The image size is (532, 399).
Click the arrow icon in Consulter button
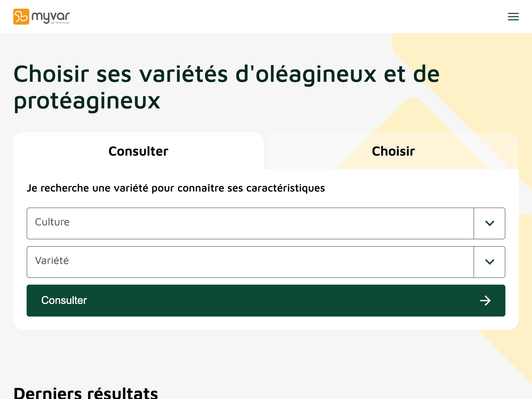click(x=485, y=301)
